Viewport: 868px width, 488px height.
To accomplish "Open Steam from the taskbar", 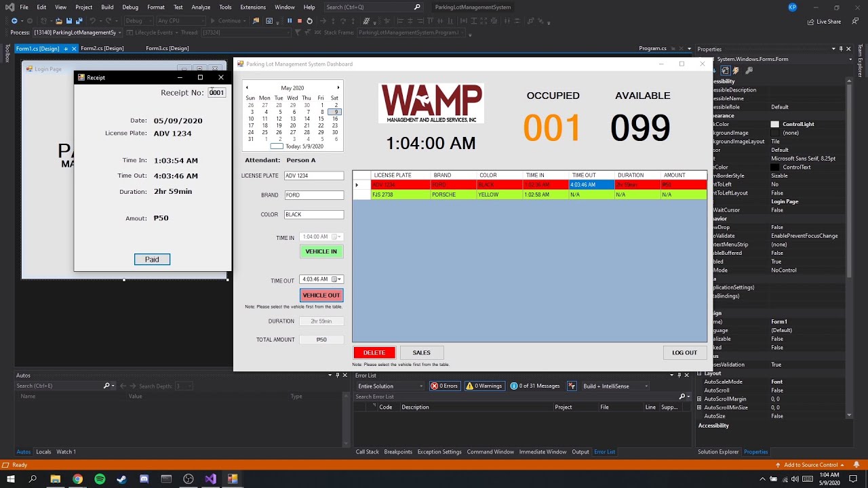I will 121,479.
